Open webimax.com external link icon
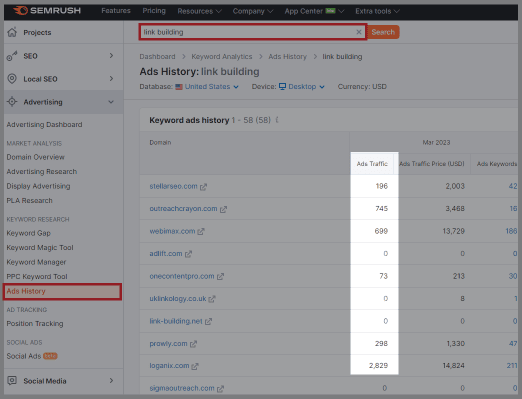Viewport: 522px width, 399px height. click(201, 231)
